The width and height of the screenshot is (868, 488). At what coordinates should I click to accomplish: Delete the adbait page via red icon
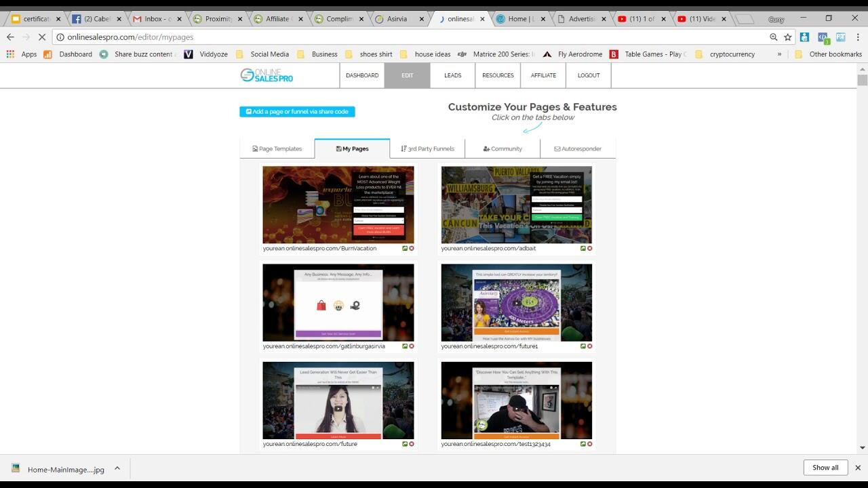click(589, 249)
